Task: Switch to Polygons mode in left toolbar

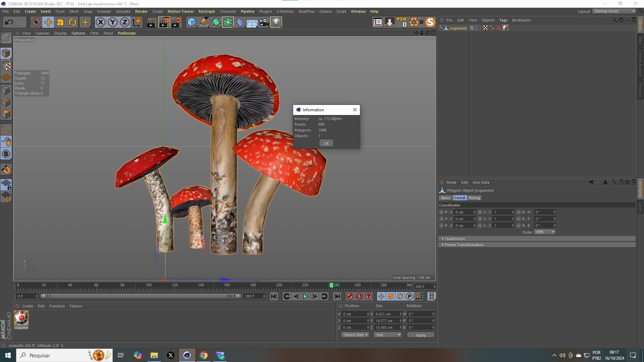Action: (6, 114)
